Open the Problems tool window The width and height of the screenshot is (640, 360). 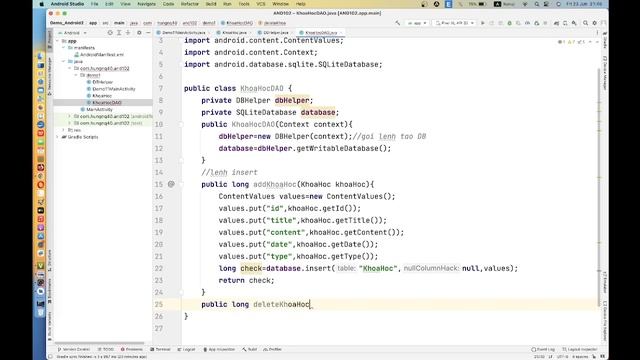click(x=131, y=349)
